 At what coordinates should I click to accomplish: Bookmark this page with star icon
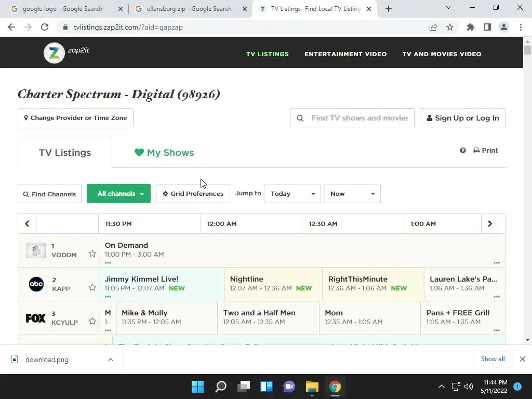click(450, 27)
